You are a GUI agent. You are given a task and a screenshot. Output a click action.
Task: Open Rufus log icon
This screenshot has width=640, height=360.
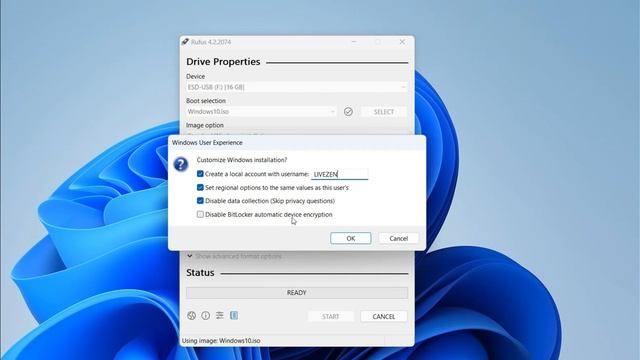click(x=234, y=316)
